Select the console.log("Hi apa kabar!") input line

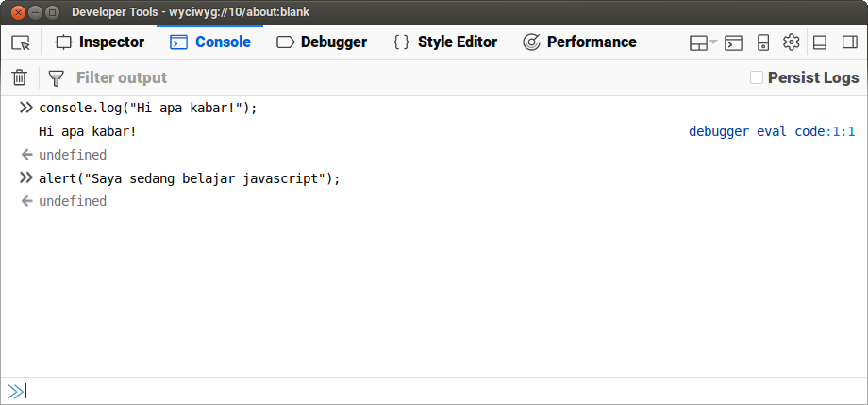(x=148, y=108)
